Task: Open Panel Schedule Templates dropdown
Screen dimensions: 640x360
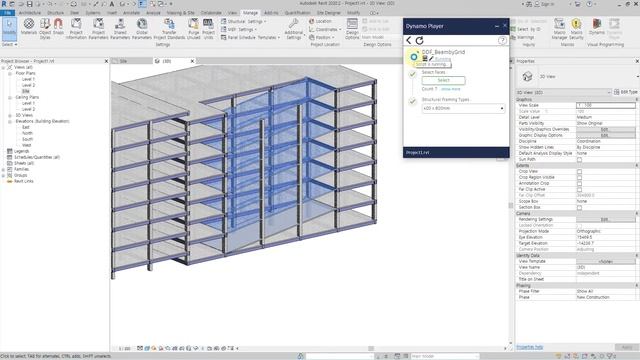Action: point(251,37)
